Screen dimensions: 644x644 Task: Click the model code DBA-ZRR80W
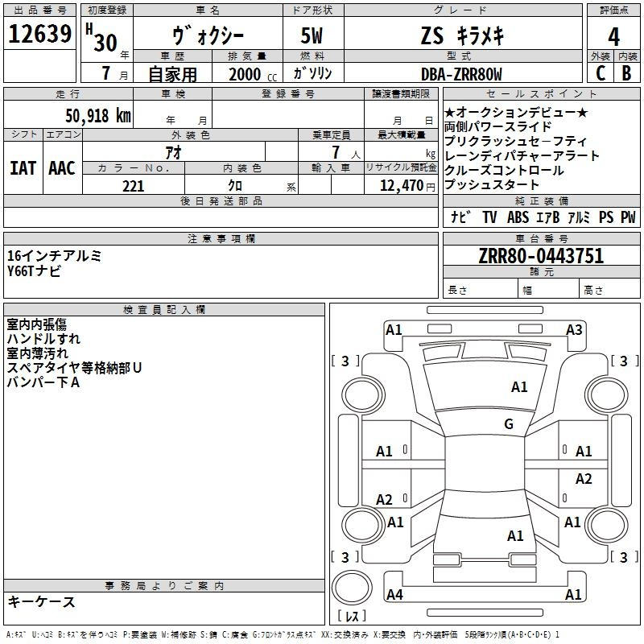(x=461, y=74)
